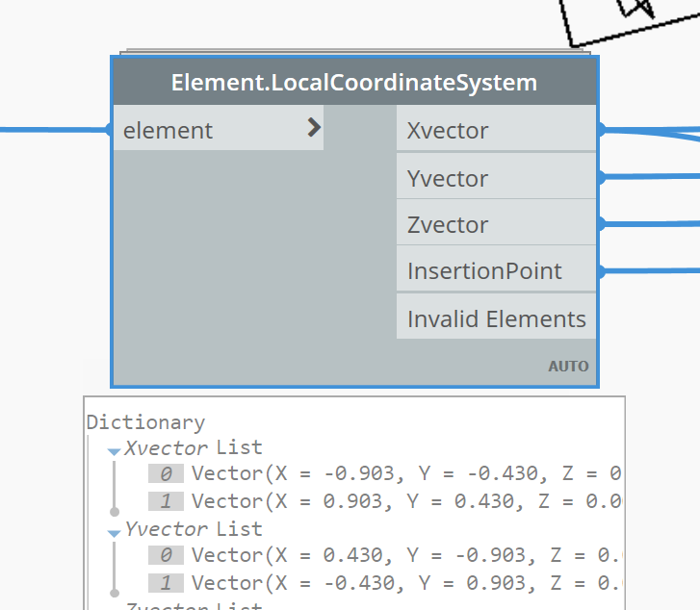This screenshot has height=610, width=700.
Task: Collapse the Yvector List in preview
Action: click(x=115, y=532)
